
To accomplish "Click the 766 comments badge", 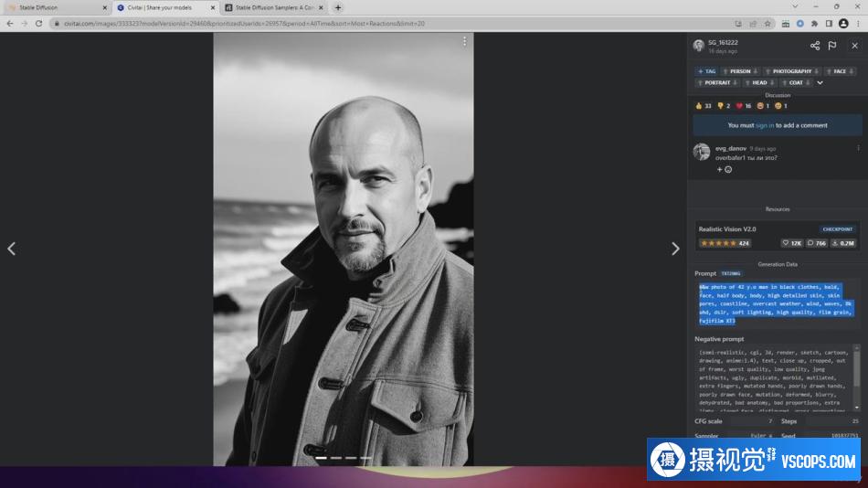I will pyautogui.click(x=817, y=243).
